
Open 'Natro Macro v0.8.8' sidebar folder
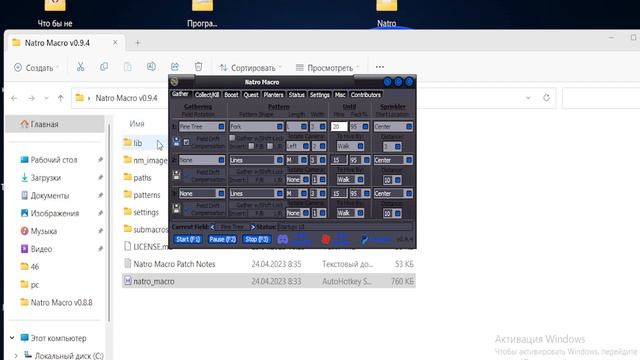pyautogui.click(x=61, y=302)
